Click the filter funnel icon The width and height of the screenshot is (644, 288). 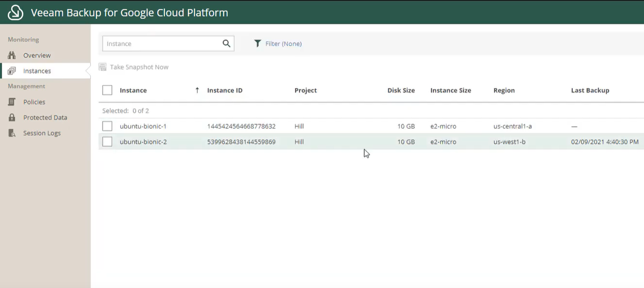[x=258, y=43]
